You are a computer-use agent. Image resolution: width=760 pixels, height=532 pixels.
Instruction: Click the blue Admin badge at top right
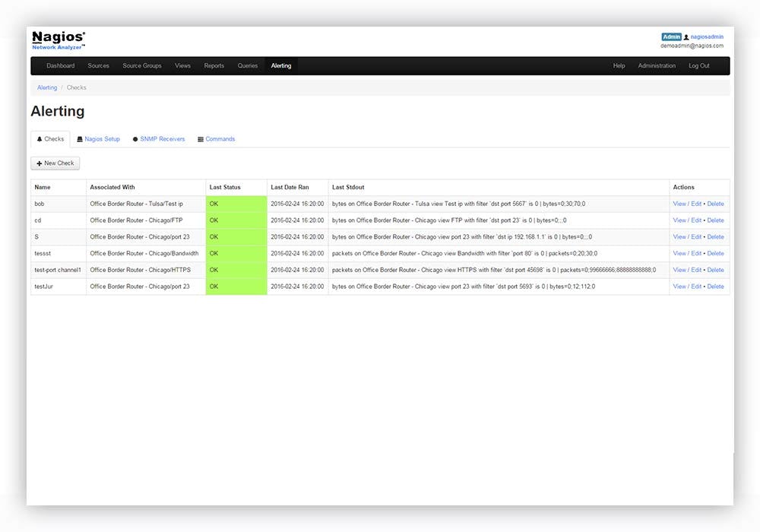[670, 36]
